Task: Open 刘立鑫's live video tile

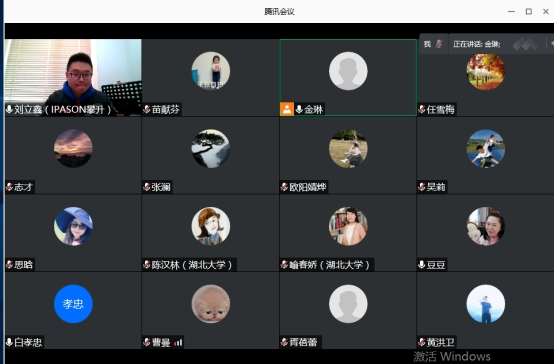Action: [x=73, y=77]
